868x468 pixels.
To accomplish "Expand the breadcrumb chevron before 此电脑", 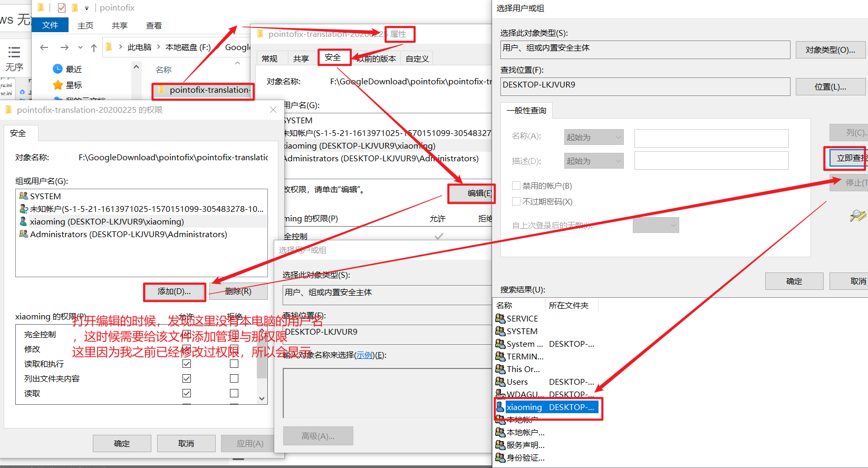I will click(120, 47).
